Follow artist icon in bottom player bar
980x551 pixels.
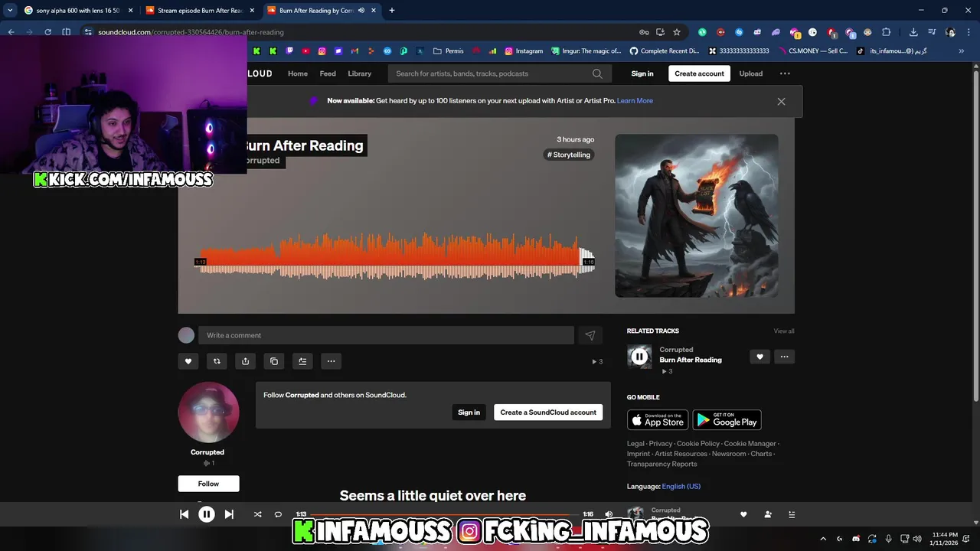tap(768, 514)
